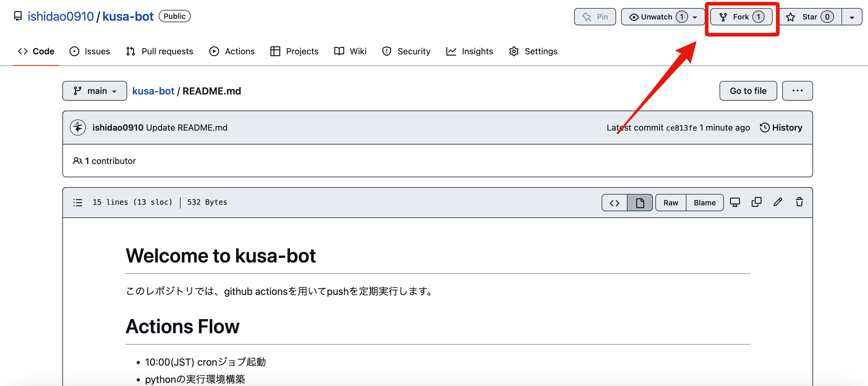Open the Raw file view

pyautogui.click(x=670, y=203)
